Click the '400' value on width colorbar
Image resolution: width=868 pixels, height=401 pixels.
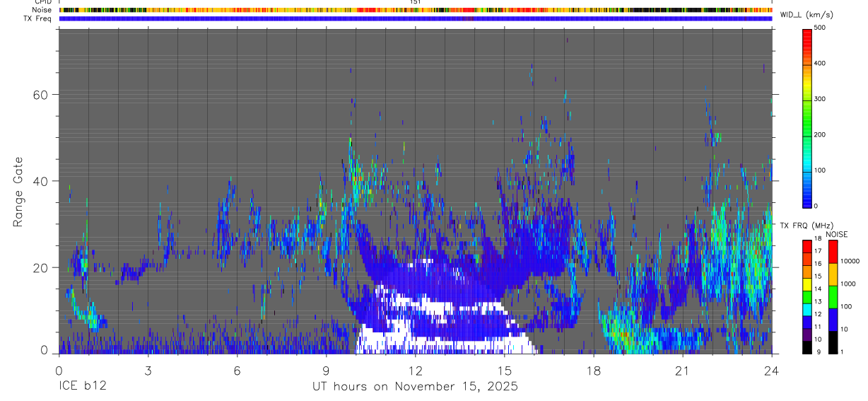[x=819, y=63]
